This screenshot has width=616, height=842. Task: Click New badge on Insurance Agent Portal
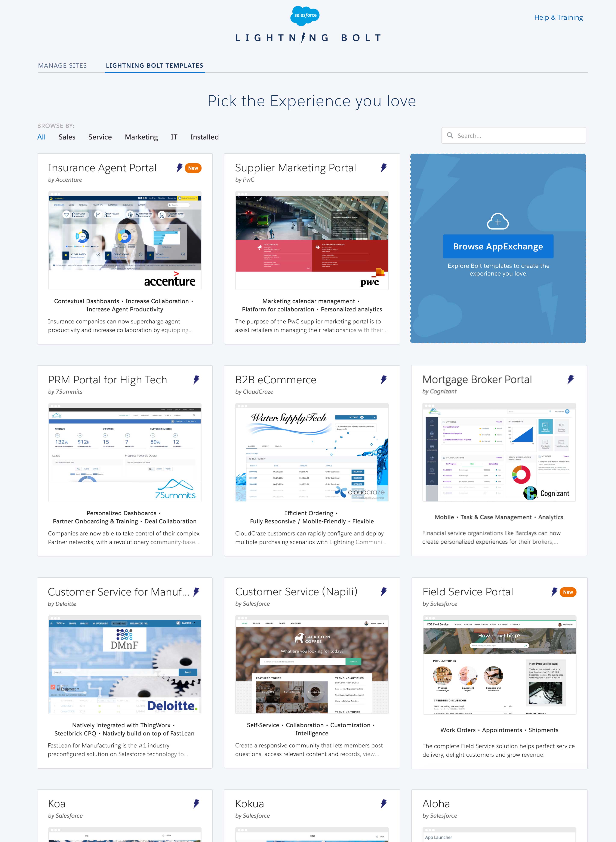pyautogui.click(x=193, y=168)
